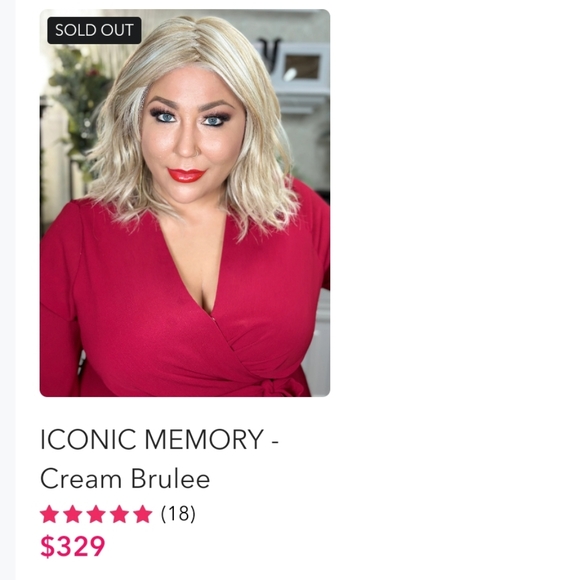Open the product photo of blonde wig model
Screen dimensions: 580x580
185,203
